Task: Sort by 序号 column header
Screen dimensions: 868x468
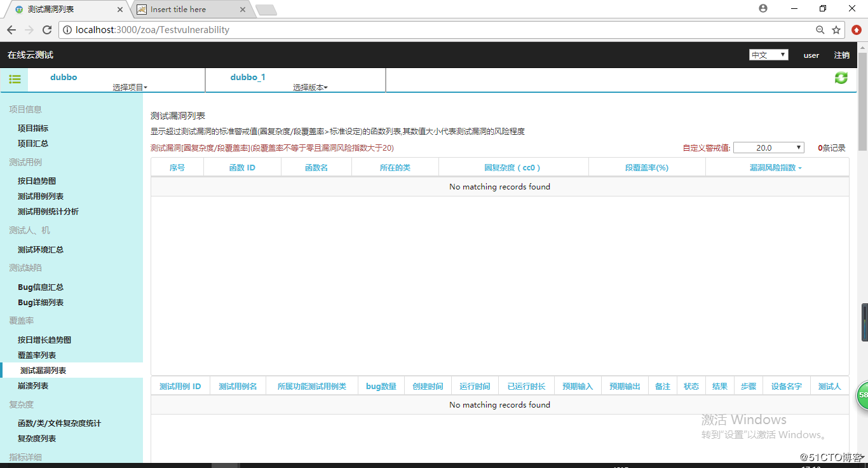Action: tap(177, 168)
